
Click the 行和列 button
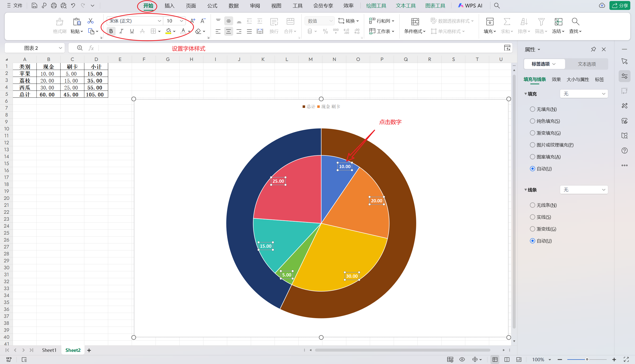pos(382,21)
